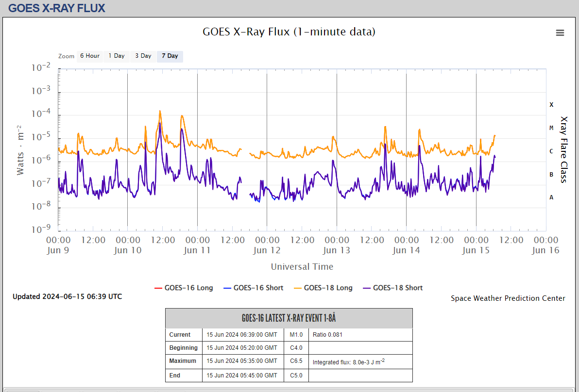Click the Jun 12 date axis label

point(267,250)
